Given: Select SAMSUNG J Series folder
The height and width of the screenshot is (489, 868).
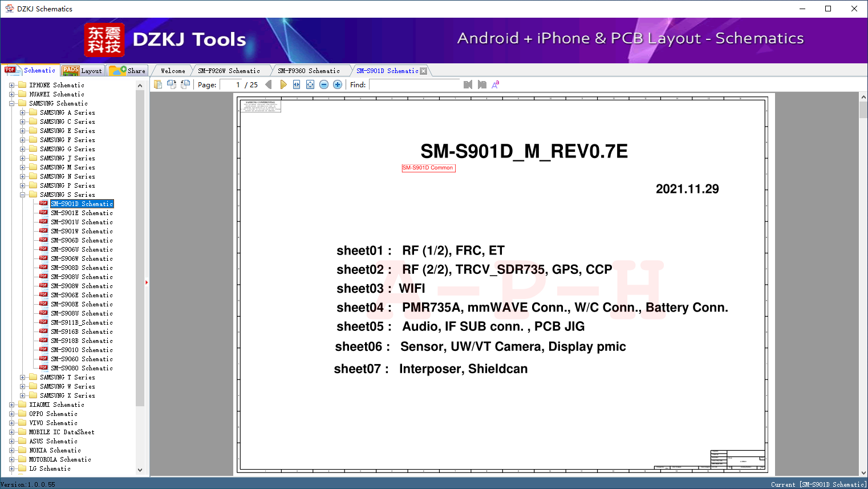Looking at the screenshot, I should point(67,158).
